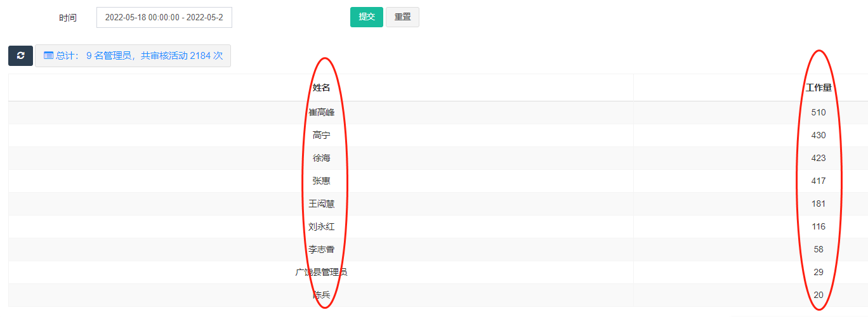Click the workload value 181

coord(819,204)
